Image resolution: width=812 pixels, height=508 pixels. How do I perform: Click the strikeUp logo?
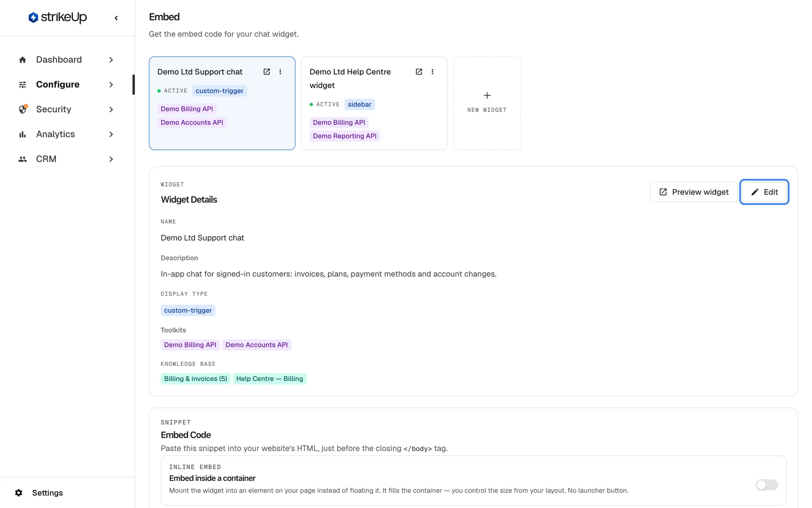[57, 18]
